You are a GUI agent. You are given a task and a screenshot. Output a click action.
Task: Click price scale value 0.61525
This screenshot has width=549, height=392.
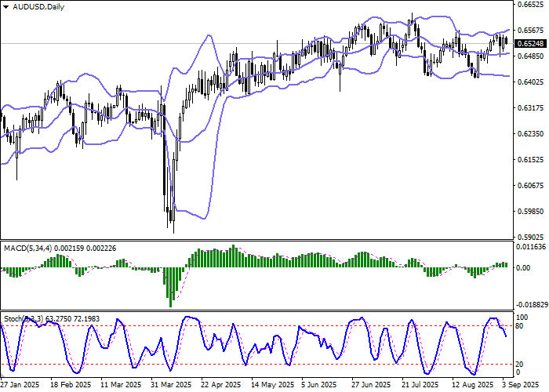(531, 160)
